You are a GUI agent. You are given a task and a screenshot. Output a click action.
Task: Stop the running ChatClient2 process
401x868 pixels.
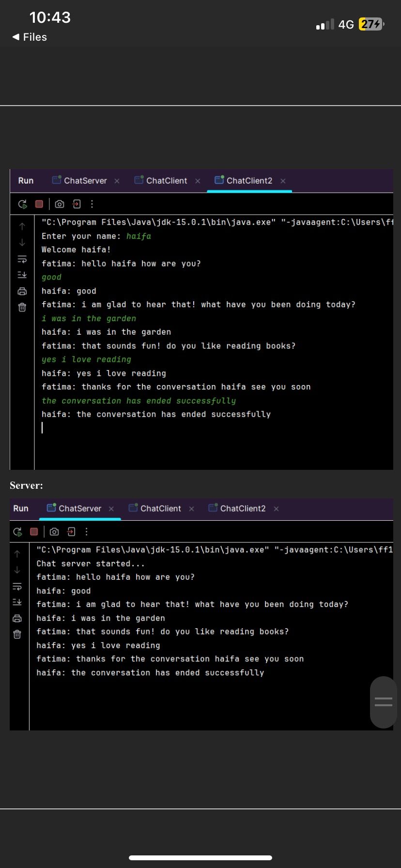(39, 204)
